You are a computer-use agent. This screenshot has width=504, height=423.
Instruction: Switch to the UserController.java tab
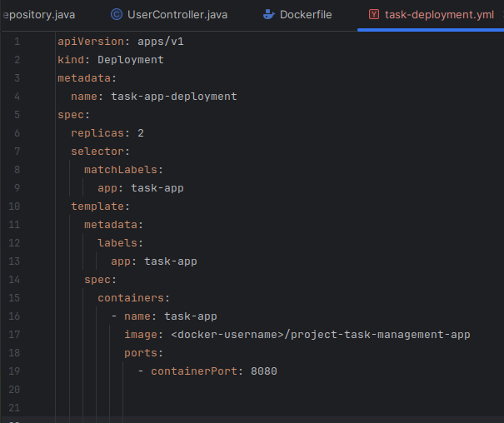[177, 14]
